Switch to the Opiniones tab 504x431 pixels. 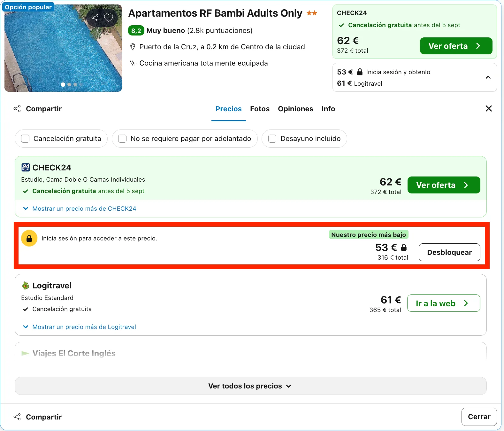pos(295,109)
